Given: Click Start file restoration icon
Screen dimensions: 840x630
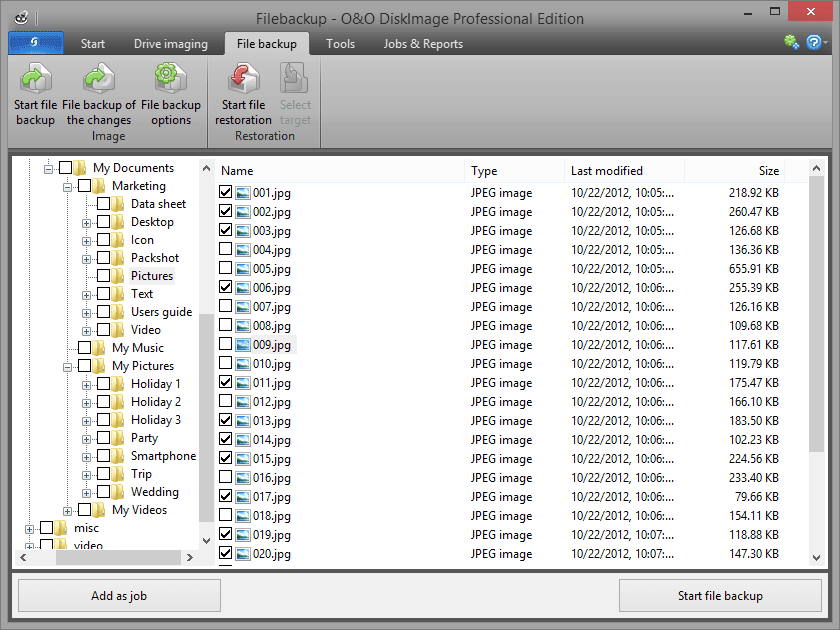Looking at the screenshot, I should (x=244, y=79).
